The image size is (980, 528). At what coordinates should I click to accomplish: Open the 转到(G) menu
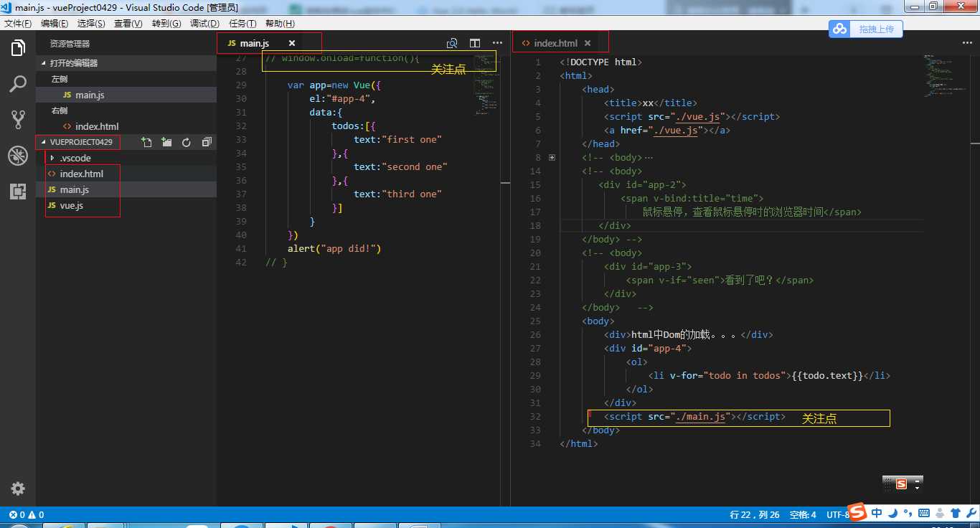point(166,24)
